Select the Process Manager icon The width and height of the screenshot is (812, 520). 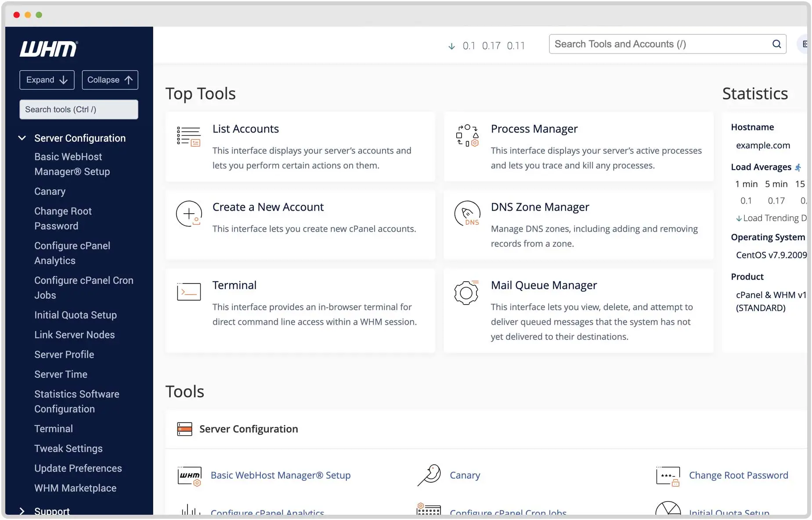[467, 136]
